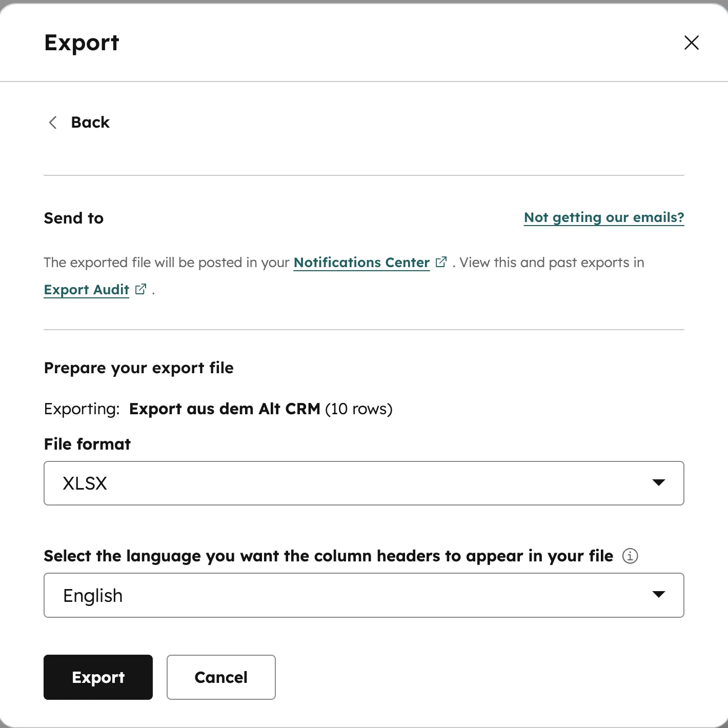
Task: Click the Not getting our emails link
Action: click(x=603, y=217)
